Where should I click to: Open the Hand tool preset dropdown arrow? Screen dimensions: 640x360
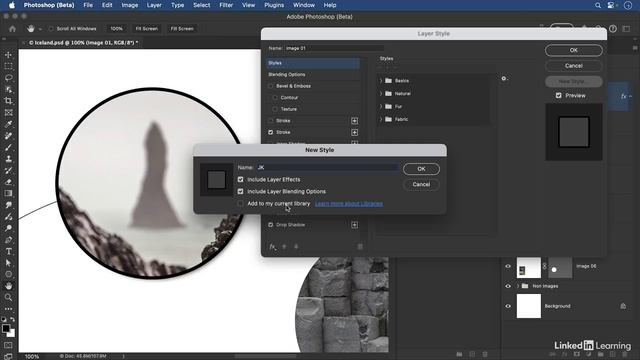(x=40, y=29)
